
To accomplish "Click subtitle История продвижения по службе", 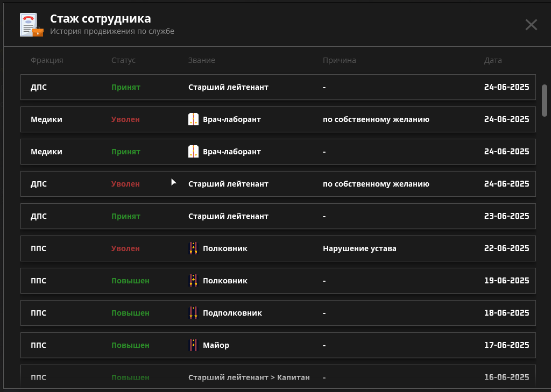I will click(x=112, y=31).
